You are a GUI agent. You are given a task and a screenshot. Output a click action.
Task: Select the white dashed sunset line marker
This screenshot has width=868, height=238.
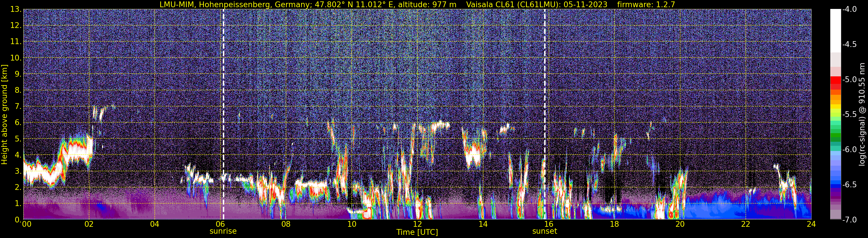click(x=544, y=114)
